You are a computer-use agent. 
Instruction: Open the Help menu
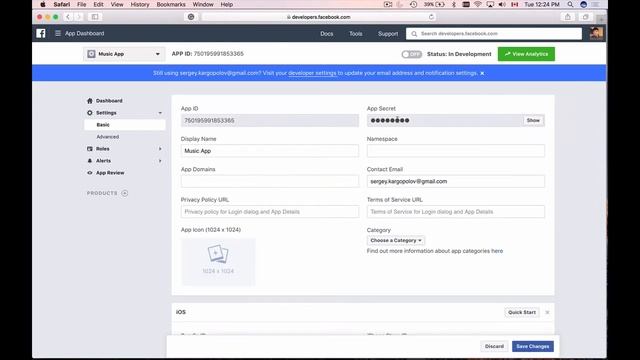coord(227,4)
